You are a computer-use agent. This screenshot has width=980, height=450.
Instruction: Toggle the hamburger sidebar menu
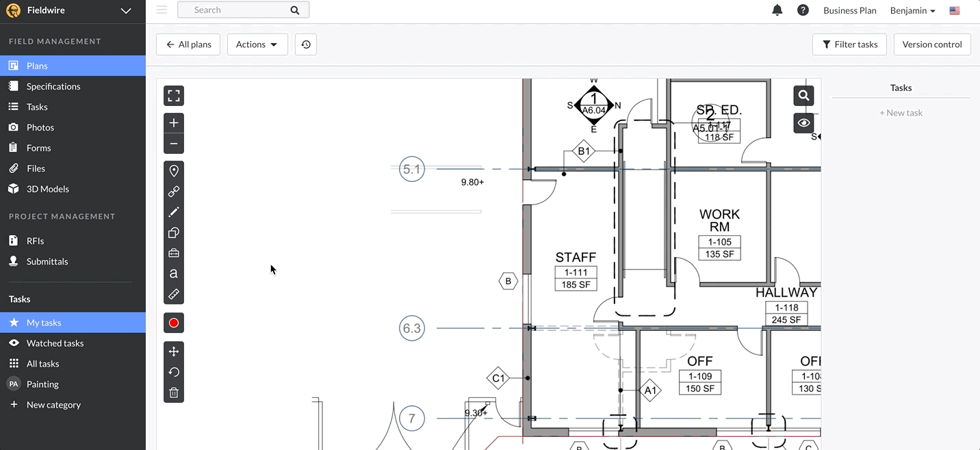pyautogui.click(x=162, y=10)
